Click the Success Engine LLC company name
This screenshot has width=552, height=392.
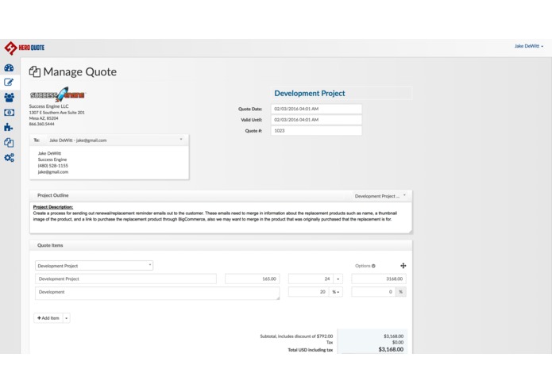[x=49, y=106]
